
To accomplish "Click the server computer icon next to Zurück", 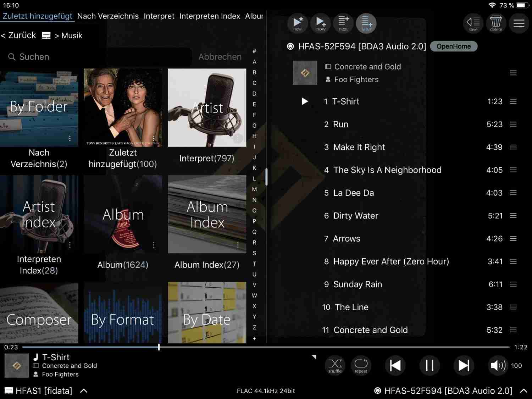I will [x=46, y=35].
